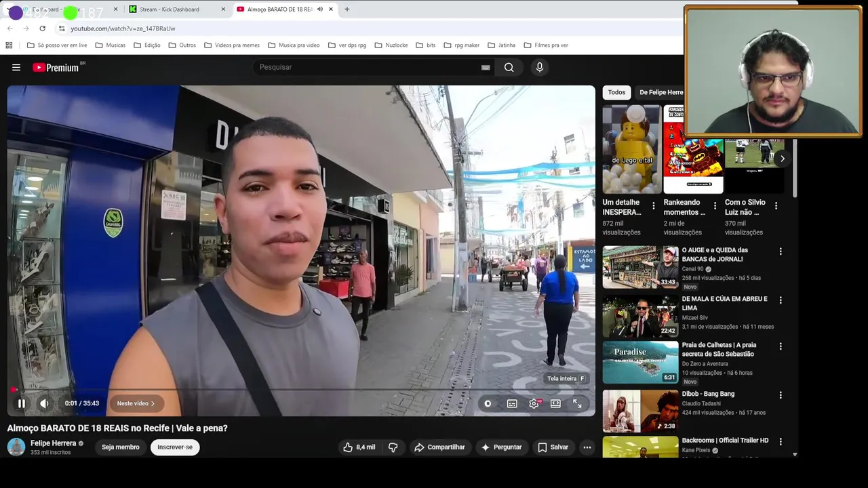Go back with browser back arrow
The image size is (868, 488).
9,28
